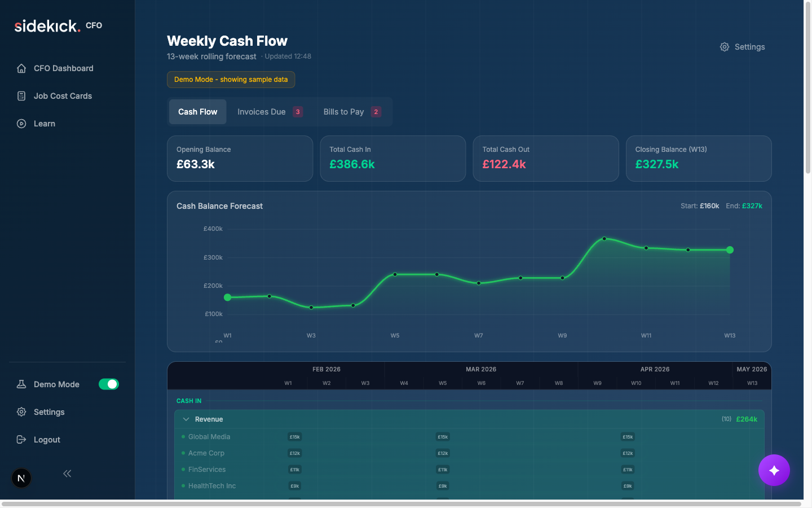Collapse the Revenue section chevron
This screenshot has width=812, height=508.
[x=186, y=419]
